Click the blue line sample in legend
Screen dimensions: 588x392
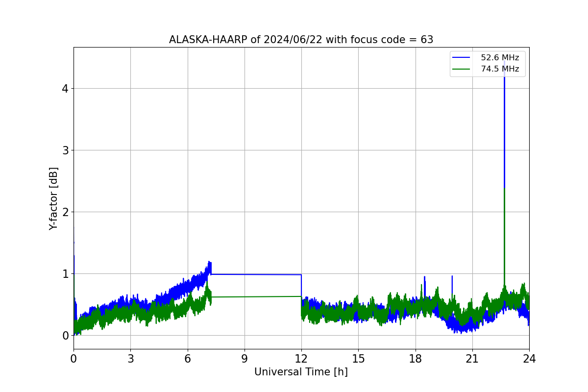(x=462, y=58)
